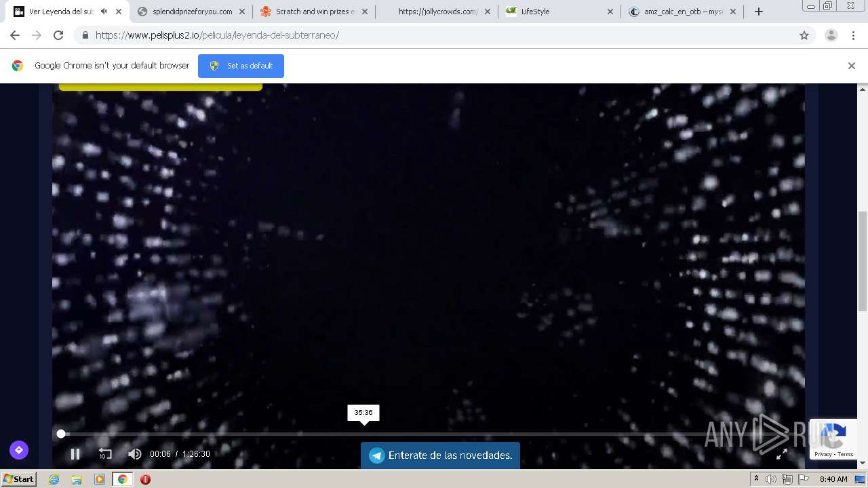This screenshot has width=868, height=488.
Task: Open the Chrome profile avatar
Action: click(x=831, y=35)
